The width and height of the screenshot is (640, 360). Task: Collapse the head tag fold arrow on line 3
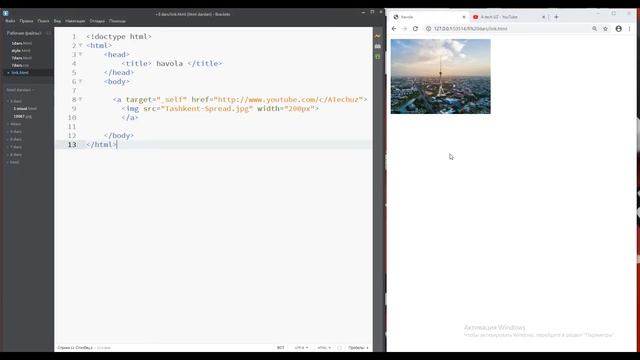(x=80, y=54)
